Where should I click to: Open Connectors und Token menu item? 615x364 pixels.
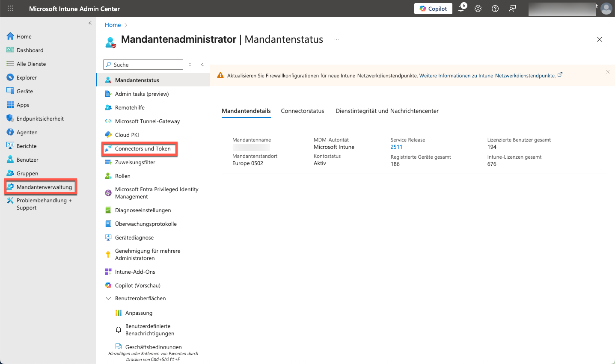click(x=143, y=149)
